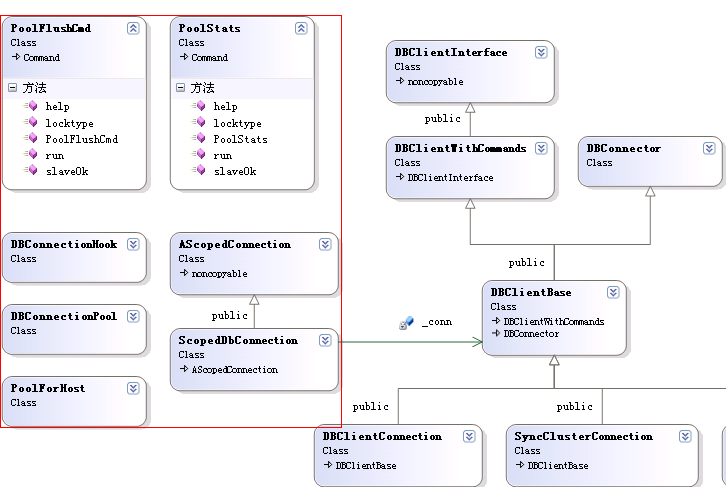
Task: Click the public label above DBClientBase
Action: [526, 262]
